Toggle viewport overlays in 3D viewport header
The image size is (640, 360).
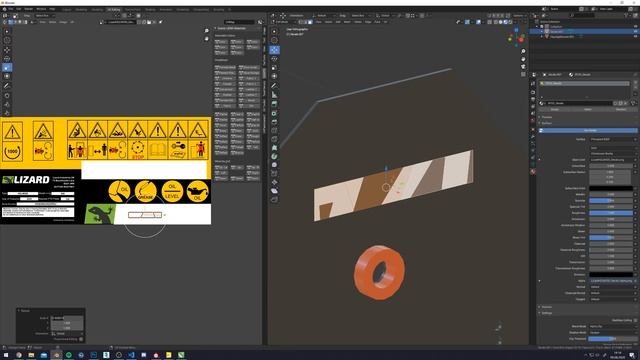[x=478, y=22]
